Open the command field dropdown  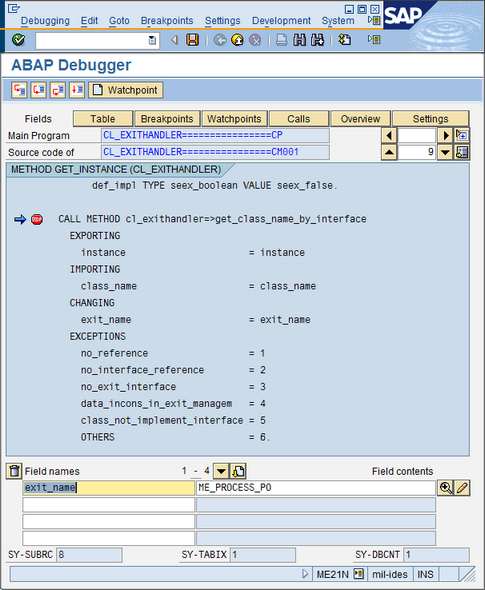(x=152, y=40)
